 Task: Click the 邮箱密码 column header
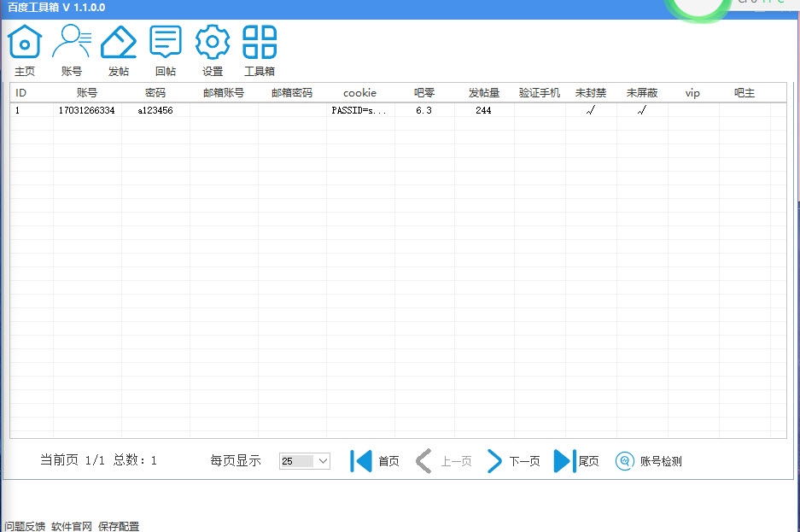tap(292, 93)
